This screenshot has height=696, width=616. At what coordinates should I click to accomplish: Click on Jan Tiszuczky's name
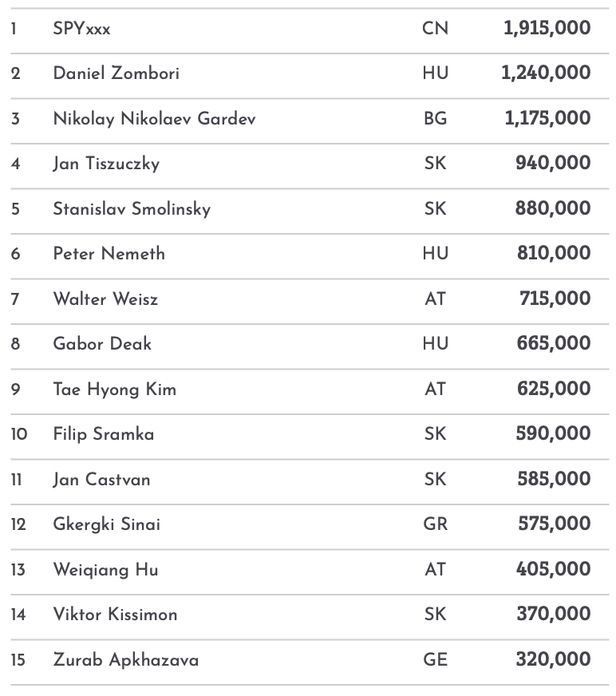tap(106, 164)
